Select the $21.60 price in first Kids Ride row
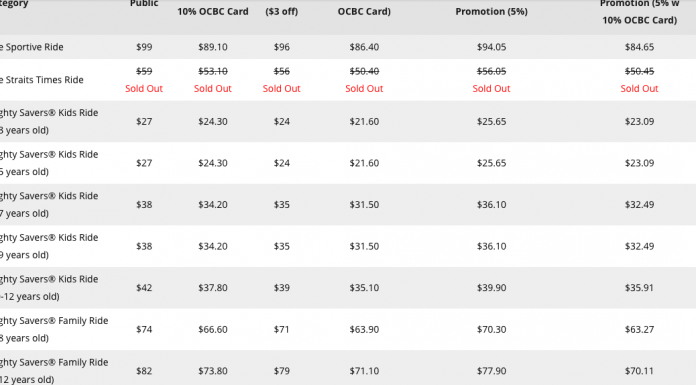696x385 pixels. coord(364,122)
